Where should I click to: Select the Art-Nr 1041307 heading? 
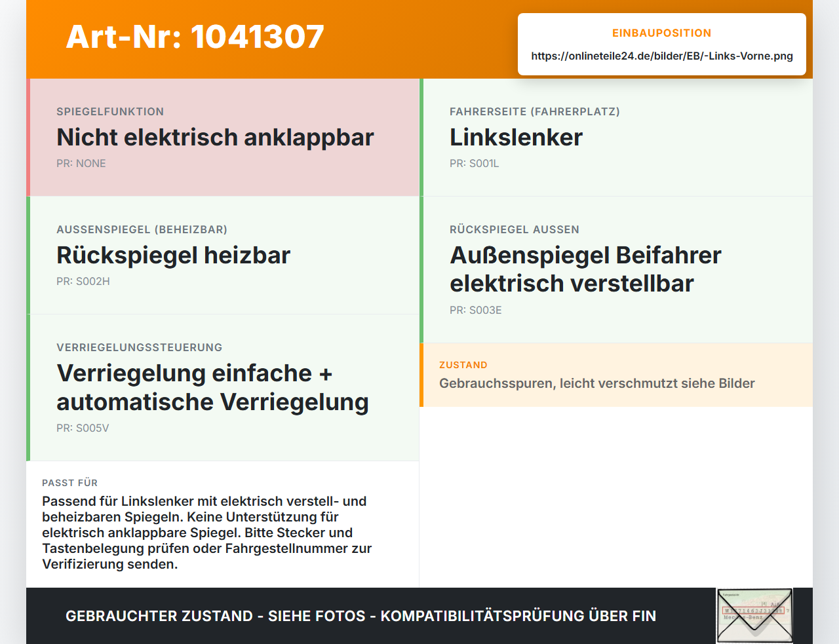[195, 37]
